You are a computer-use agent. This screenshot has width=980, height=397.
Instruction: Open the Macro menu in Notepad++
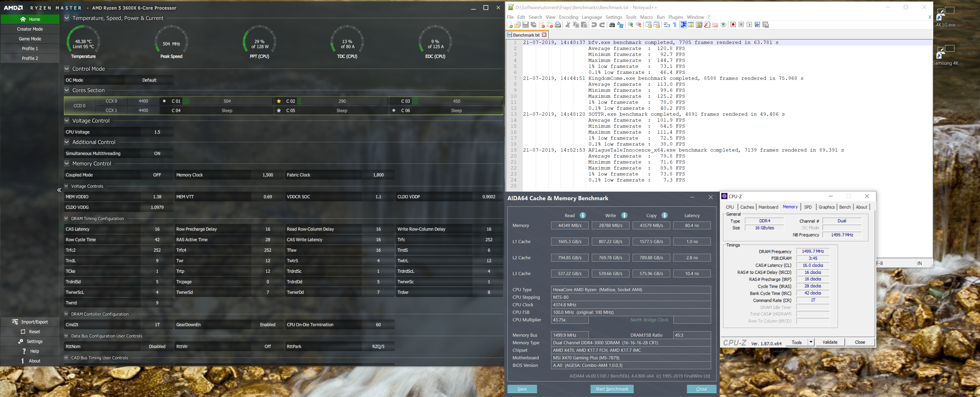646,17
